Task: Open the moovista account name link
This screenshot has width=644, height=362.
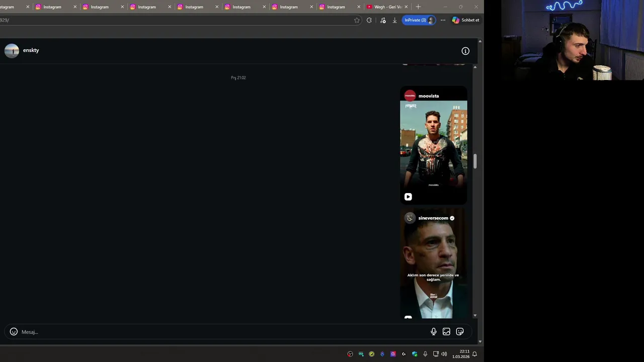Action: click(429, 96)
